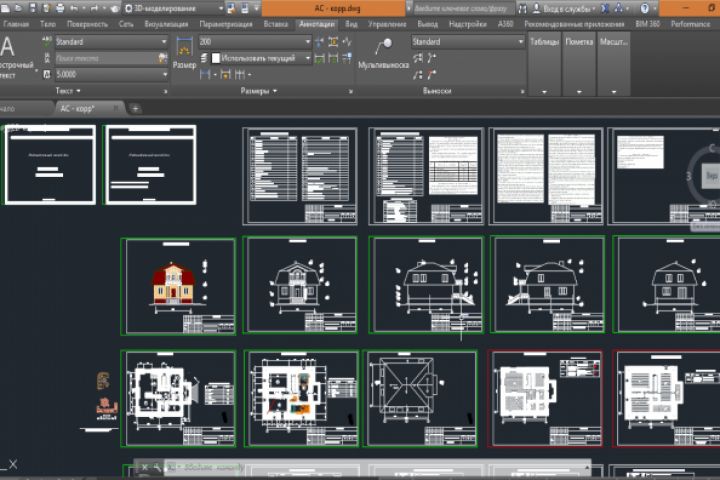Click the find text input field

(x=106, y=58)
